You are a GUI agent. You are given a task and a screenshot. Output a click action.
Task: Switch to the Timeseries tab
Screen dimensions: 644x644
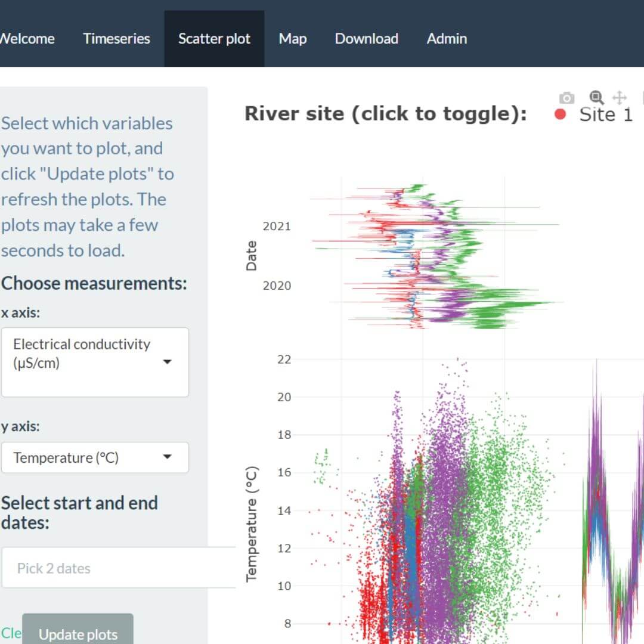(x=116, y=39)
